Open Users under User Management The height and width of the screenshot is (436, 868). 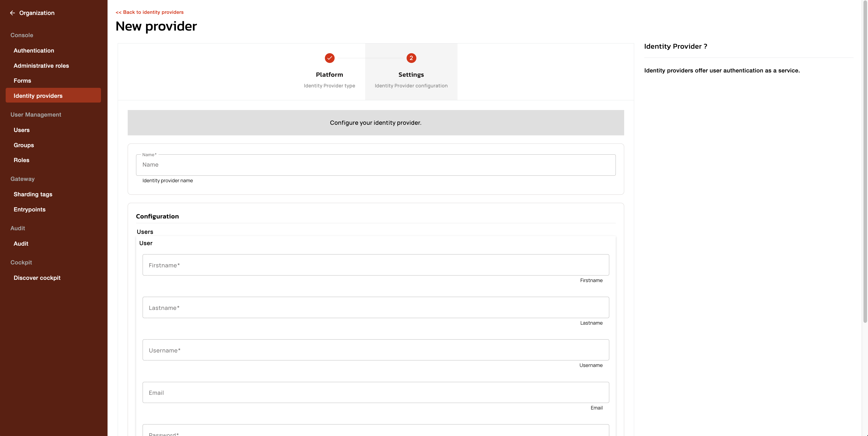[x=22, y=130]
